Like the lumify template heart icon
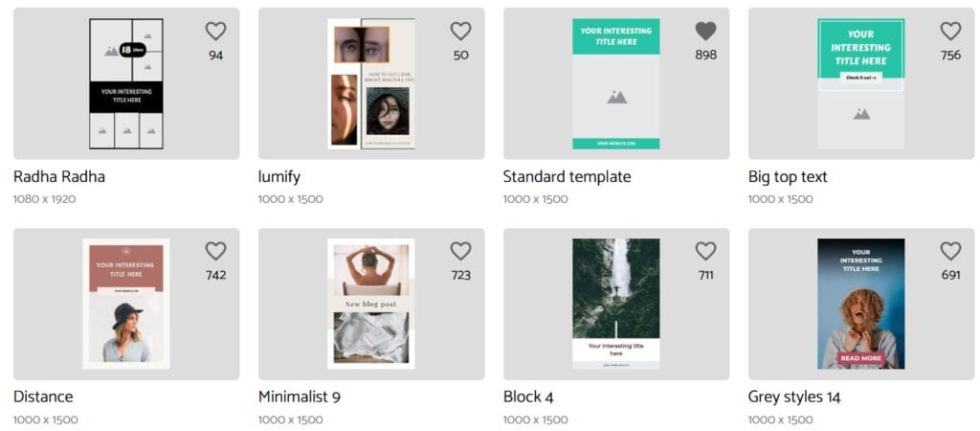The width and height of the screenshot is (980, 431). pyautogui.click(x=460, y=32)
